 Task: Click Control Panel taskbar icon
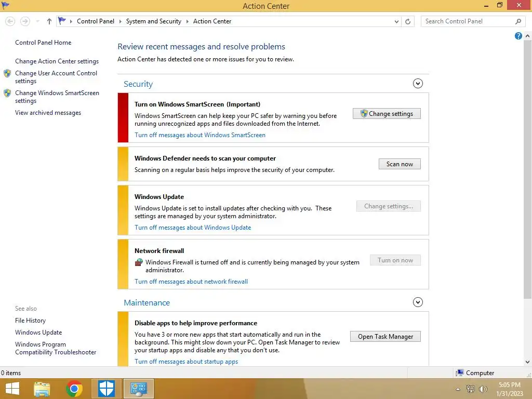138,389
